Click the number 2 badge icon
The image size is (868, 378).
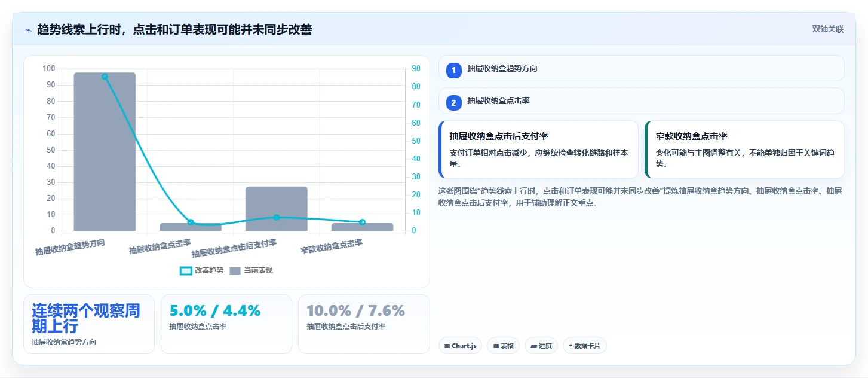pyautogui.click(x=453, y=103)
